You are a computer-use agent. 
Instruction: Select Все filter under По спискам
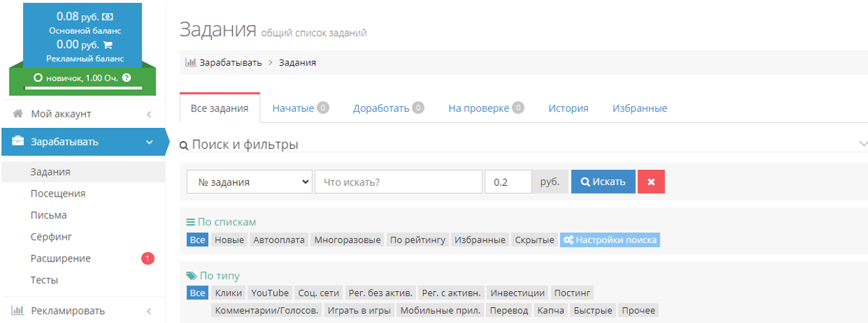click(197, 240)
